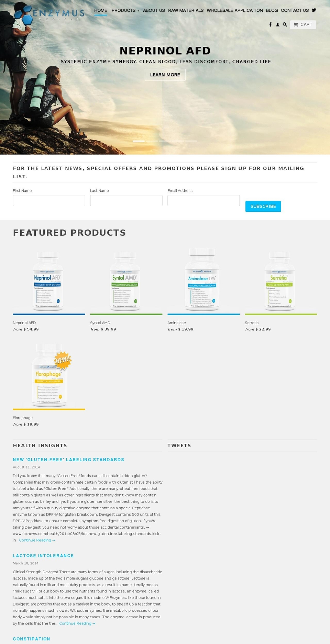Open the PRODUCTS dropdown menu
The image size is (330, 644).
click(125, 10)
